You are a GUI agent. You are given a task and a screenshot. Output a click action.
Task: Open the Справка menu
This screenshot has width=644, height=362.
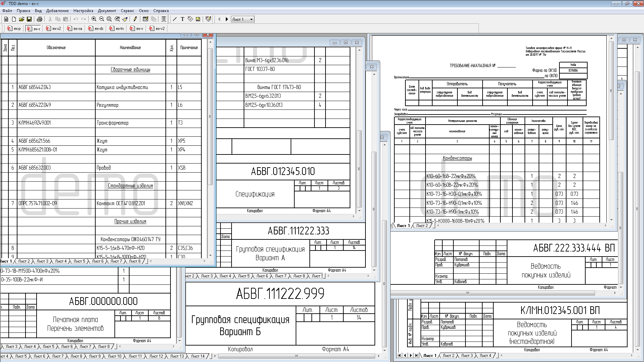161,11
